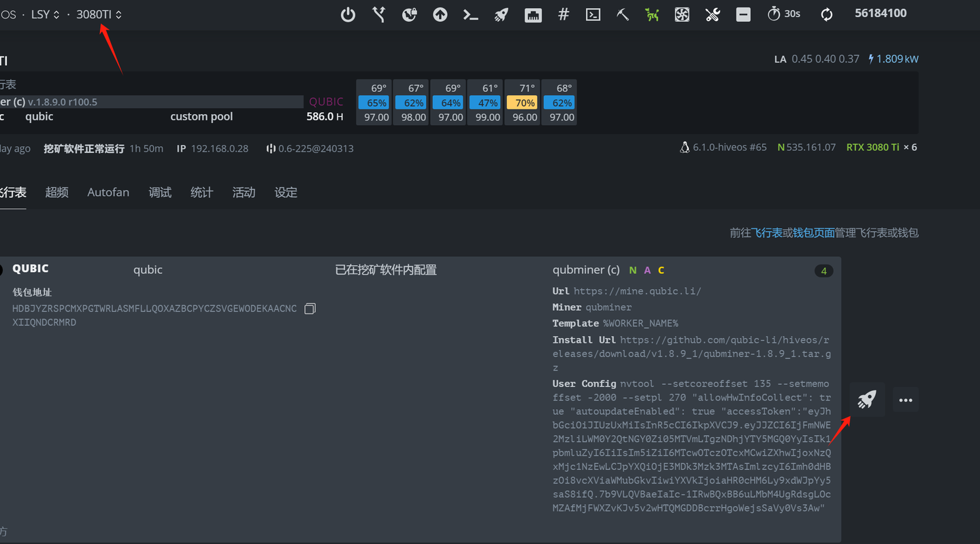Viewport: 980px width, 544px height.
Task: Click the power icon in the top toolbar
Action: [348, 14]
